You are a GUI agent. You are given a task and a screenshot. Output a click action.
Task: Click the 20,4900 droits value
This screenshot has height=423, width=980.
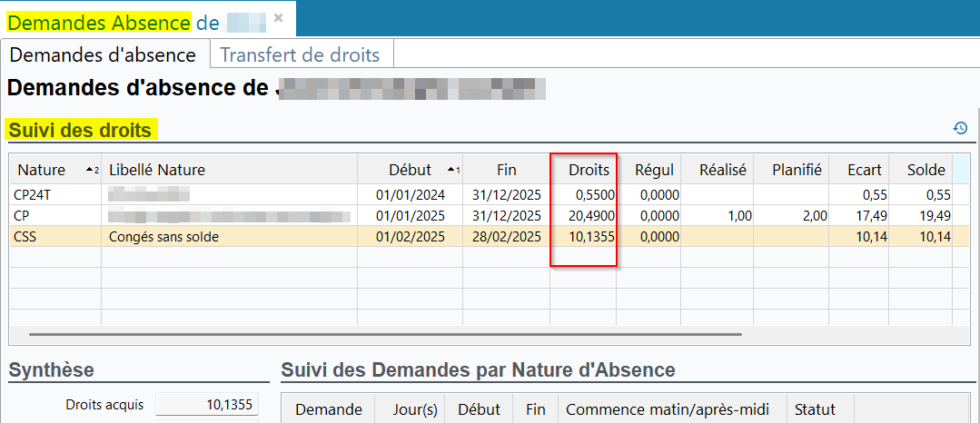point(590,216)
